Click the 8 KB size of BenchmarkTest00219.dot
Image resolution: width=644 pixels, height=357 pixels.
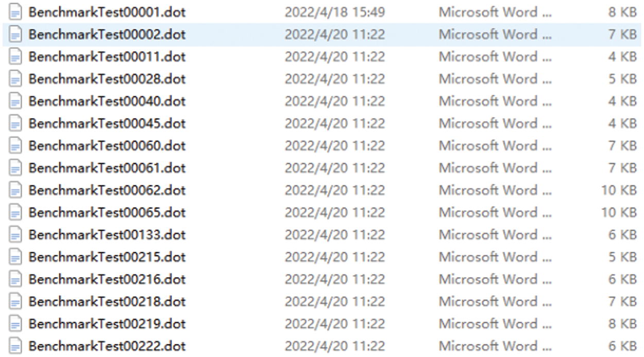pos(622,324)
